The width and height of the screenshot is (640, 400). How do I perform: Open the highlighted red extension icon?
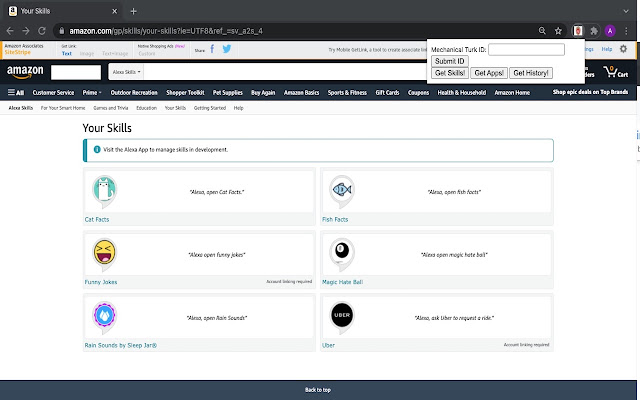pyautogui.click(x=578, y=31)
